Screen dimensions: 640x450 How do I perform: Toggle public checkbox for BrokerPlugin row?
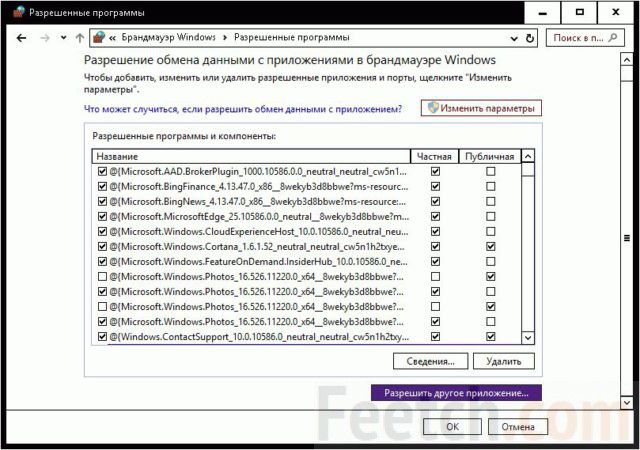(x=491, y=172)
